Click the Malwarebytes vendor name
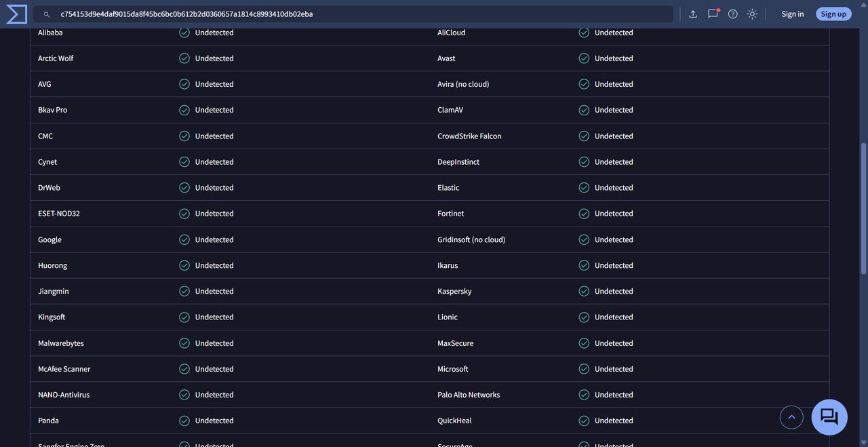This screenshot has height=447, width=868. [61, 343]
